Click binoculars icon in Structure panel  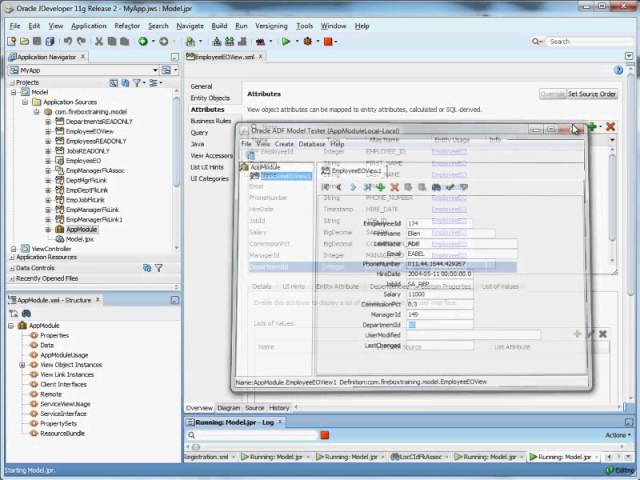click(27, 313)
